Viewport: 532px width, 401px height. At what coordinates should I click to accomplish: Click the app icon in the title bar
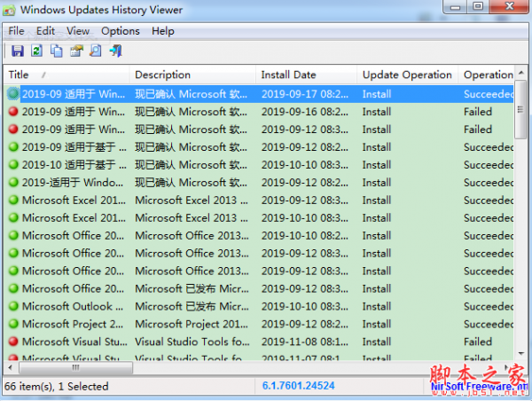(x=9, y=10)
